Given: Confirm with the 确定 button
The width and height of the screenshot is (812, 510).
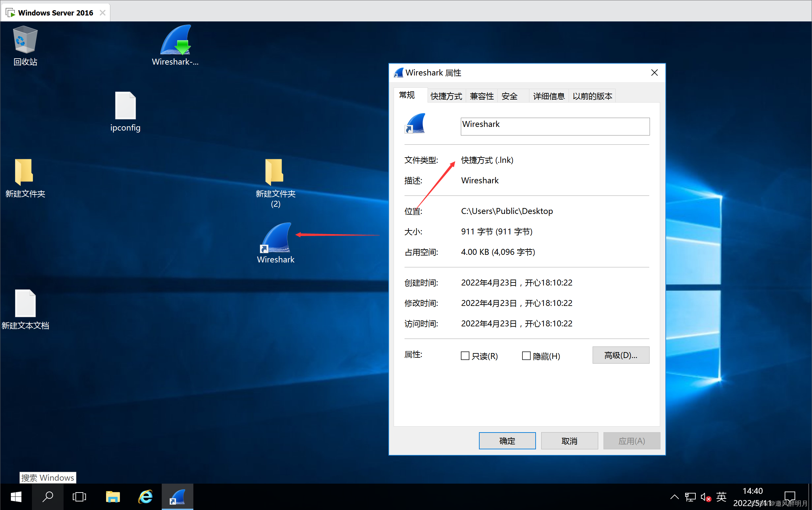Looking at the screenshot, I should click(507, 441).
